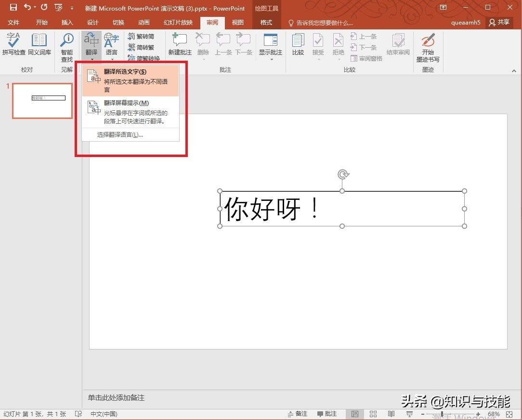The image size is (522, 420).
Task: Toggle the 批注 comments pane in status bar
Action: pos(326,414)
